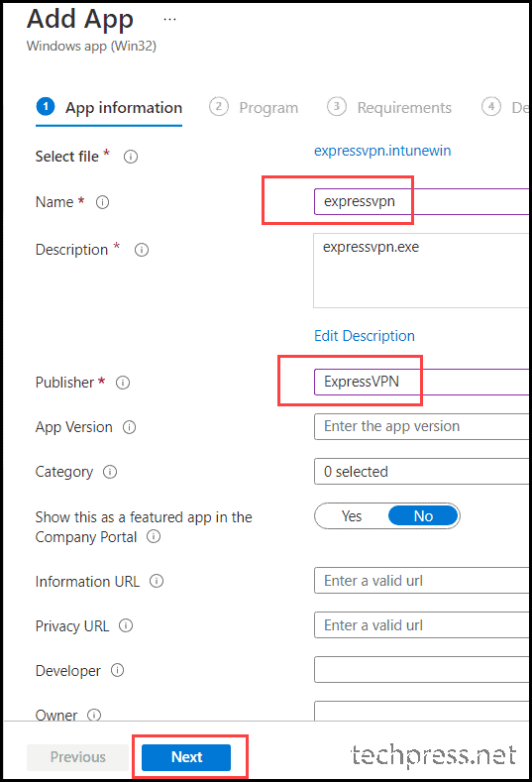Viewport: 532px width, 782px height.
Task: Click info icon beside Information URL
Action: (157, 581)
